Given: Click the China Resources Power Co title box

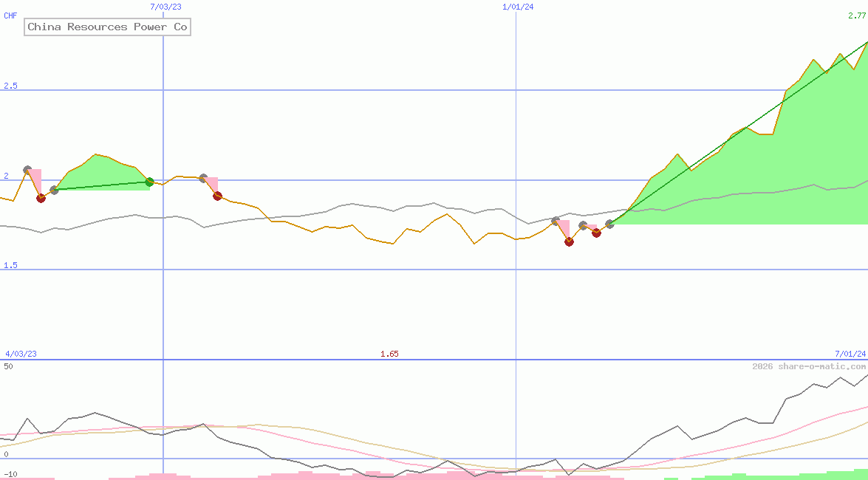Looking at the screenshot, I should (107, 27).
